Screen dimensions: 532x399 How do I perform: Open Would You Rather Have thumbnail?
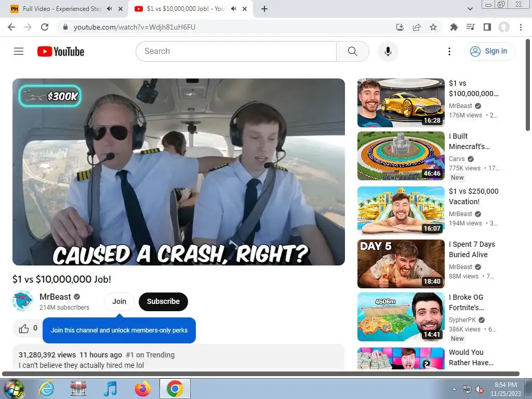pyautogui.click(x=401, y=358)
